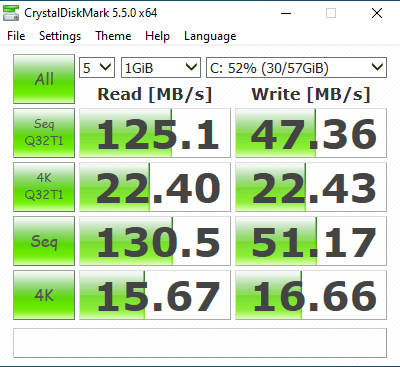Run the Seq benchmark test
Screen dimensions: 400x367
click(x=44, y=241)
